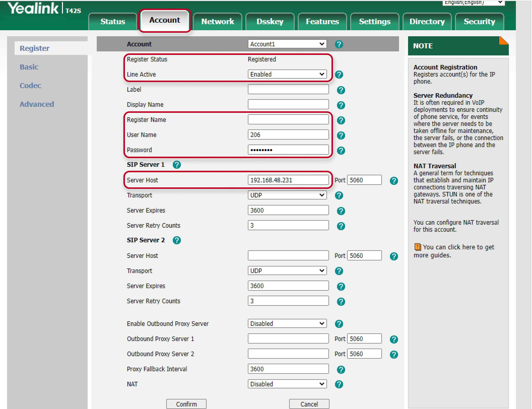Click the help icon next to Label field
The width and height of the screenshot is (532, 409).
(341, 90)
